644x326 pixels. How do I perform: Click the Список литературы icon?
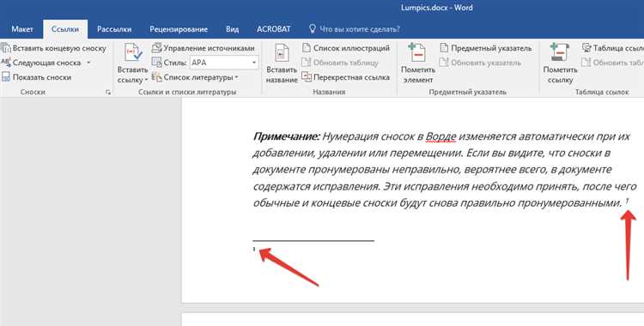[156, 76]
